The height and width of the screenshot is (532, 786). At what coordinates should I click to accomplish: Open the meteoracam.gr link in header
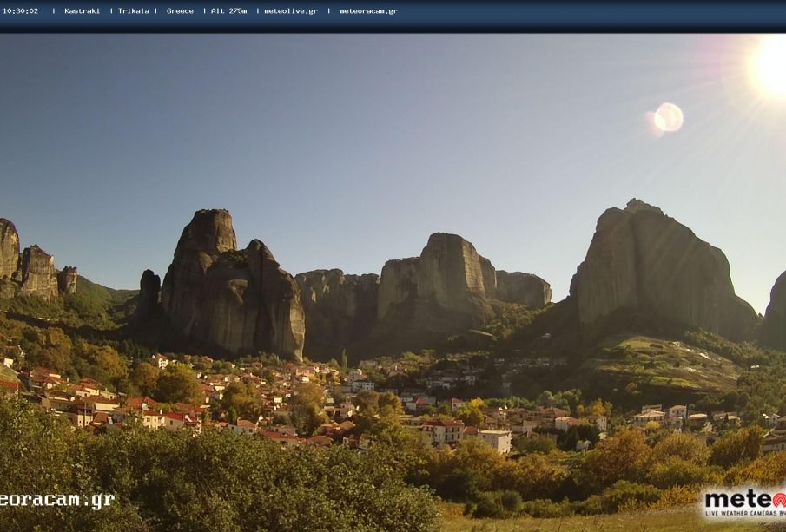pyautogui.click(x=367, y=11)
